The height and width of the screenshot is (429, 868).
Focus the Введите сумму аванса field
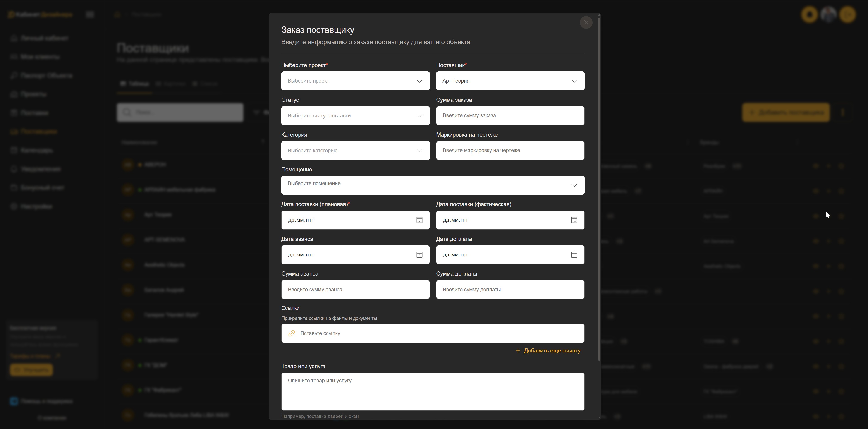pyautogui.click(x=355, y=290)
